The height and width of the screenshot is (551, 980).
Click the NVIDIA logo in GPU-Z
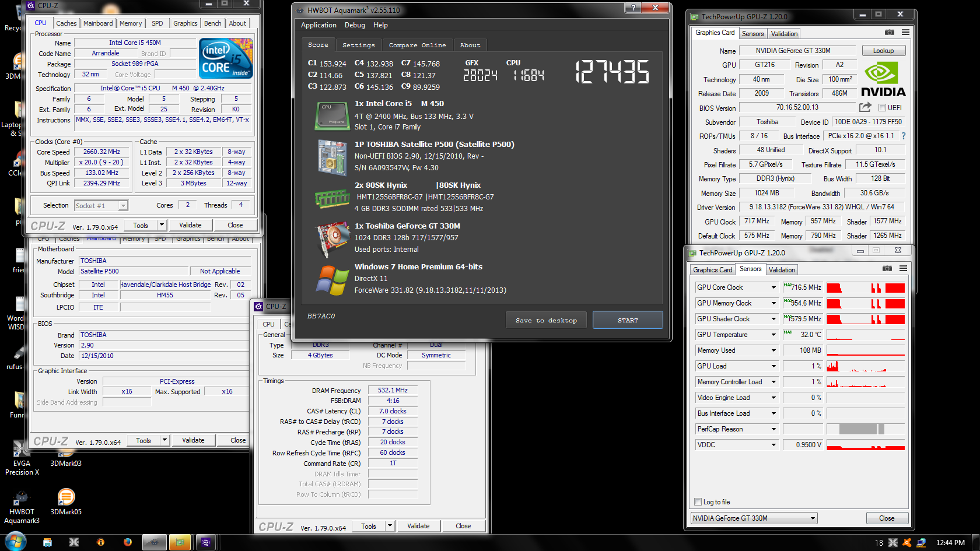click(x=883, y=79)
